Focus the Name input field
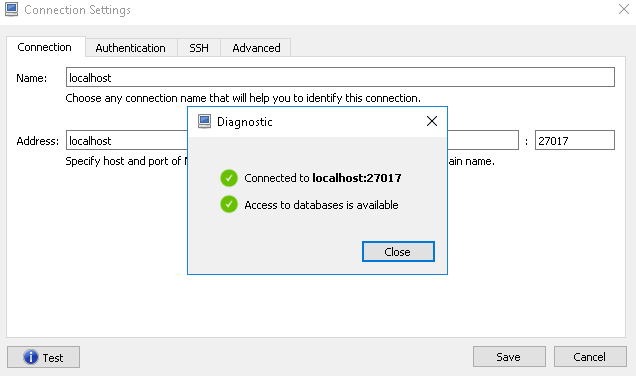Viewport: 636px width, 376px height. tap(340, 77)
